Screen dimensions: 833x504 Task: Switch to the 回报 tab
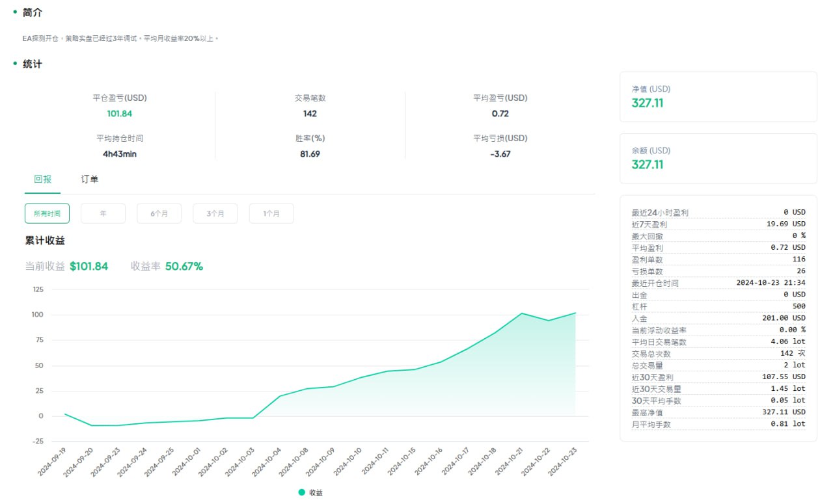click(42, 179)
